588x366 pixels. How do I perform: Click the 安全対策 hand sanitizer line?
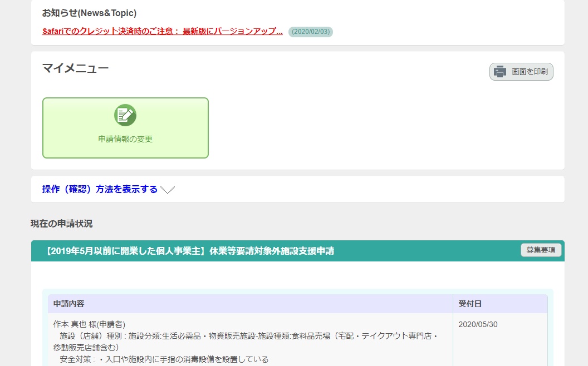pos(164,359)
